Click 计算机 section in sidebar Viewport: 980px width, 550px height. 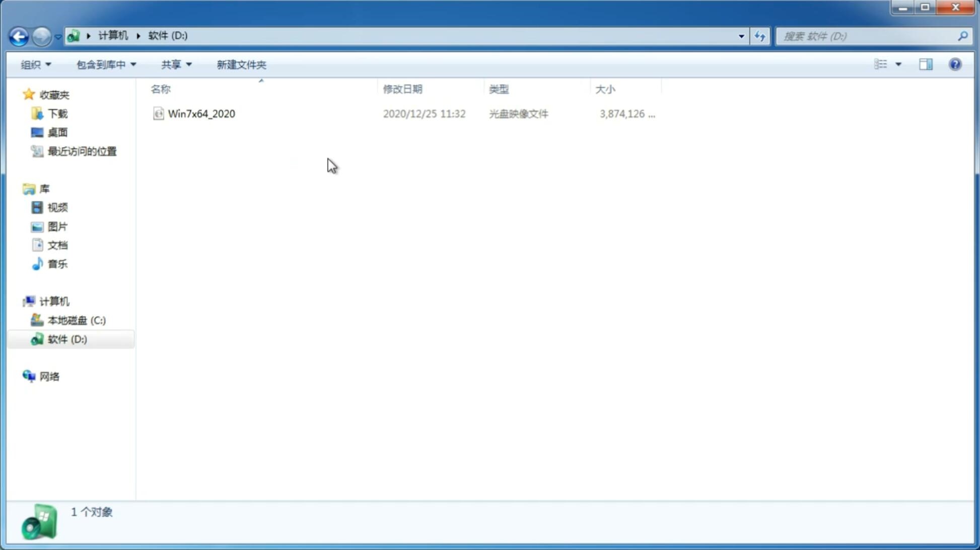(x=54, y=300)
